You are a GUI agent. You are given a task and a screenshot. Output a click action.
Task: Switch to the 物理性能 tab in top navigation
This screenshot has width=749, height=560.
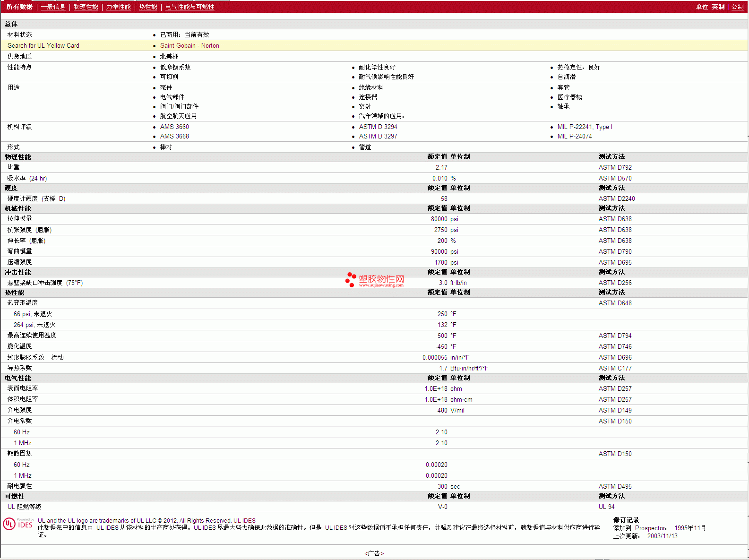pyautogui.click(x=86, y=7)
